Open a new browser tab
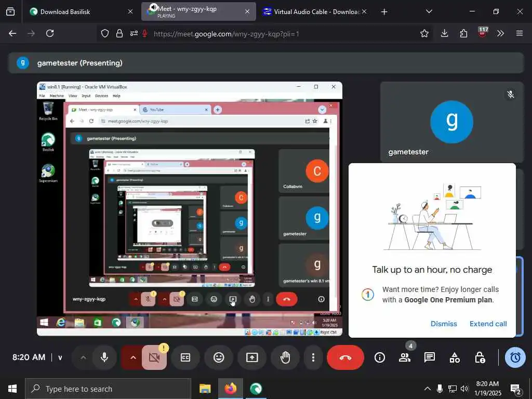The height and width of the screenshot is (399, 532). (384, 12)
